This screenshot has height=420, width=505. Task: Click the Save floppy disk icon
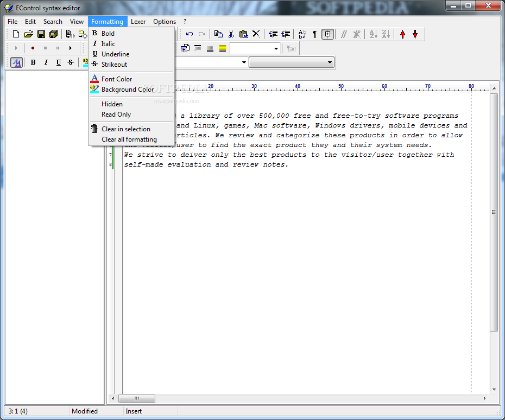(x=41, y=34)
